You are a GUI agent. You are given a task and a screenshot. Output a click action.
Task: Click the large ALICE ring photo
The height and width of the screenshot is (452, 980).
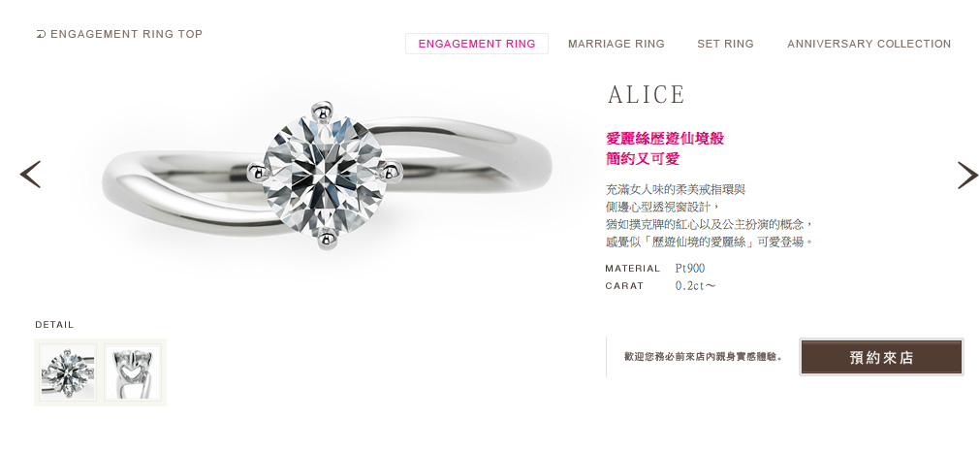coord(327,176)
